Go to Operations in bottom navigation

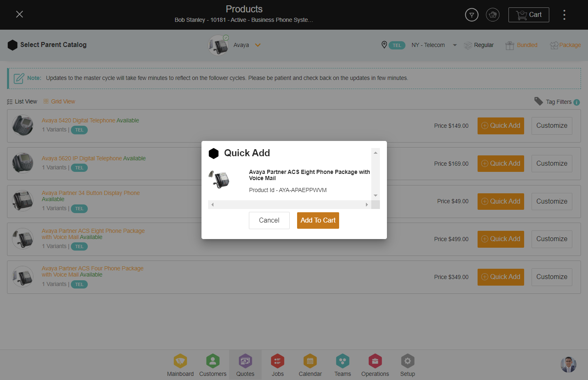[x=375, y=365]
